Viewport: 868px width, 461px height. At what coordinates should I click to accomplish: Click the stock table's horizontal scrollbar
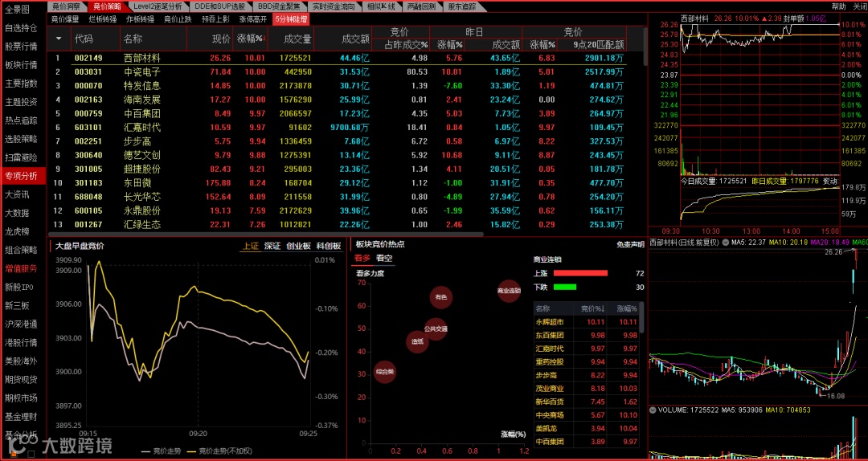[x=266, y=234]
